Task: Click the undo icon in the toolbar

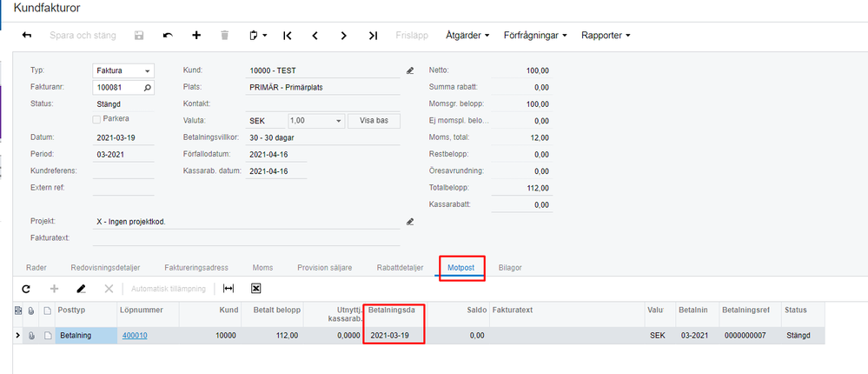Action: tap(168, 36)
